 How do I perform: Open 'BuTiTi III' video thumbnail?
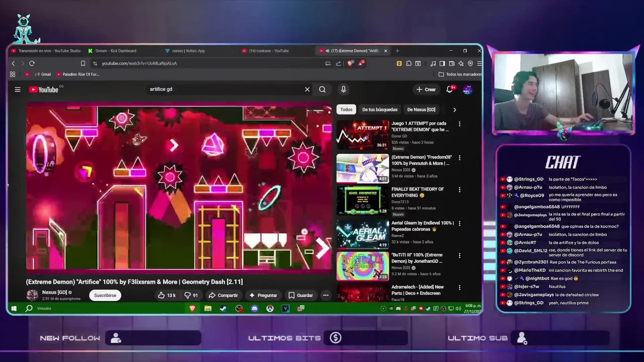363,266
